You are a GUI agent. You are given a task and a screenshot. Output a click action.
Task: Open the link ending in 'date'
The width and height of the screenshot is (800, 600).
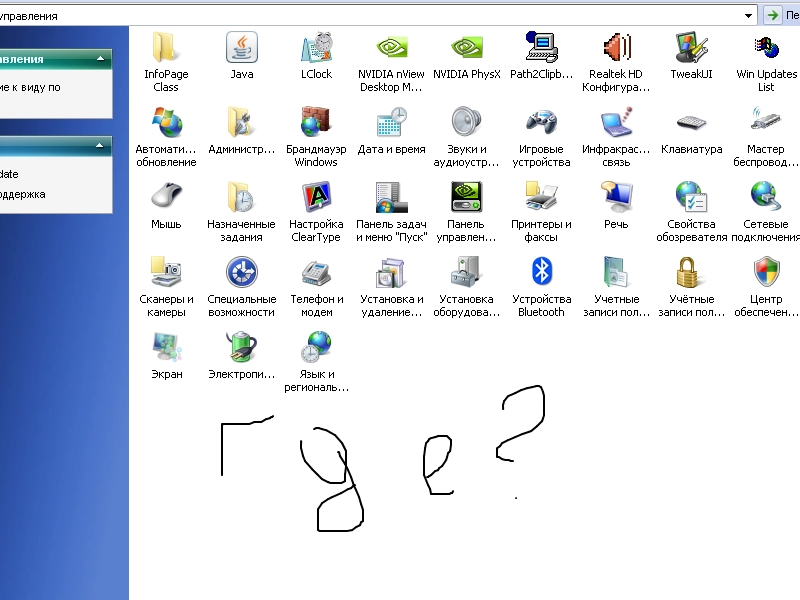(9, 174)
